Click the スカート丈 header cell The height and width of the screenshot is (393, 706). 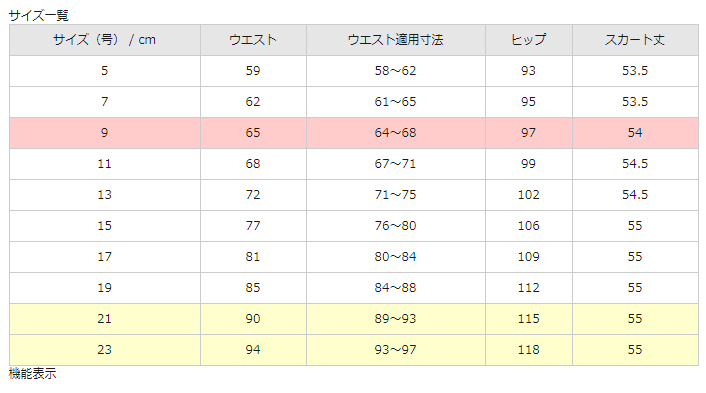635,40
